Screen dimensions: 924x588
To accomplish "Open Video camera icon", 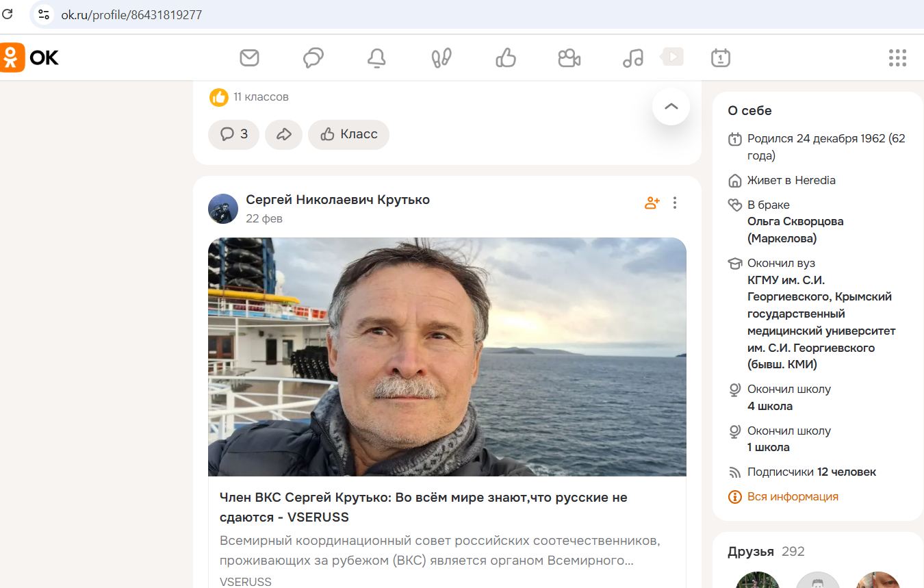I will point(569,58).
